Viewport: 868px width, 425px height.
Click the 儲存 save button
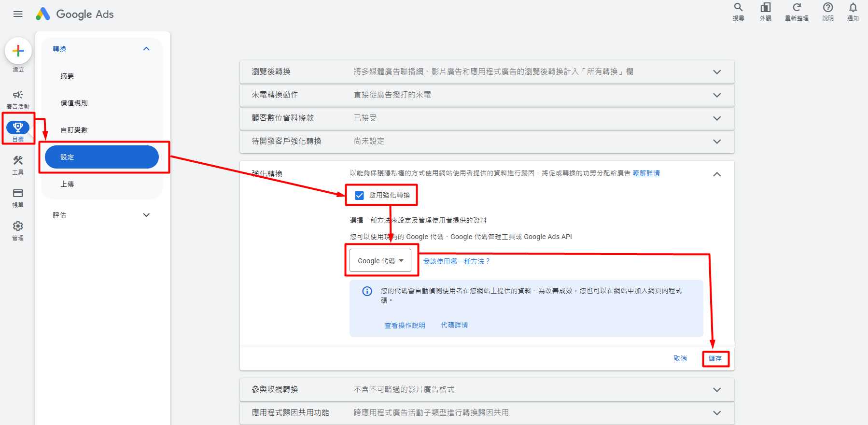point(715,358)
